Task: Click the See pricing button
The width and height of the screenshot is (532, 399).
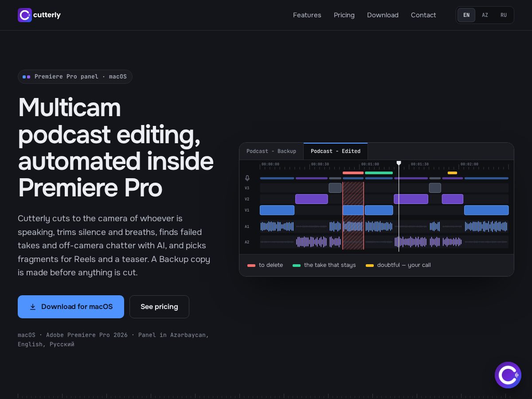Action: (159, 307)
